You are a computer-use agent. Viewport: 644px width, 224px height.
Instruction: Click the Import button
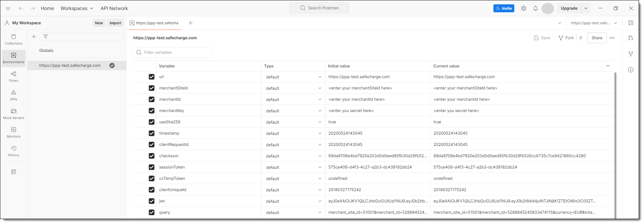pos(115,23)
